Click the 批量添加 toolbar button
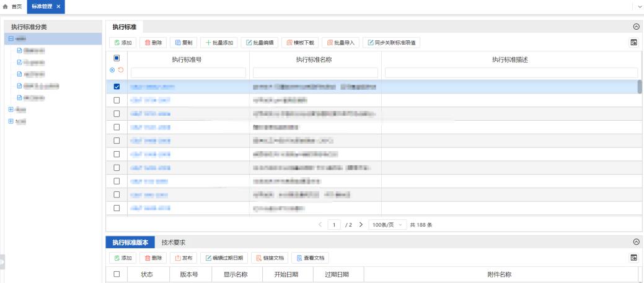This screenshot has height=283, width=644. 218,43
